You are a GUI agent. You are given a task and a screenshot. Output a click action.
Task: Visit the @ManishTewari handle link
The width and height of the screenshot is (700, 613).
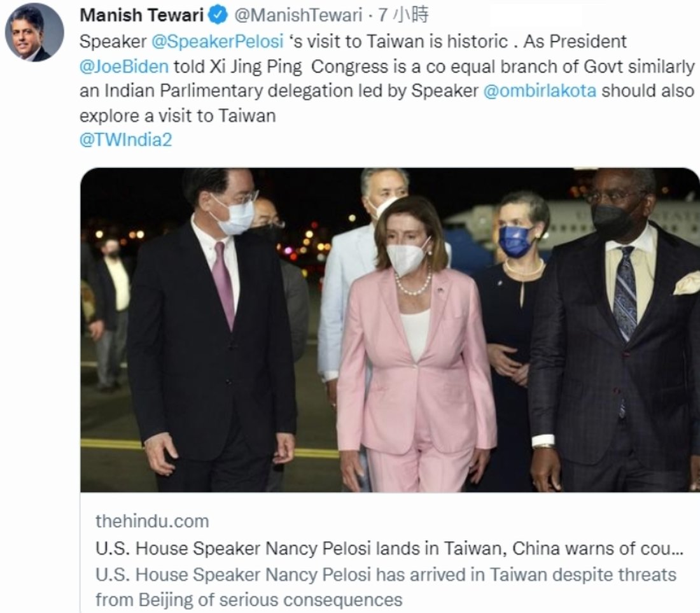click(x=298, y=16)
